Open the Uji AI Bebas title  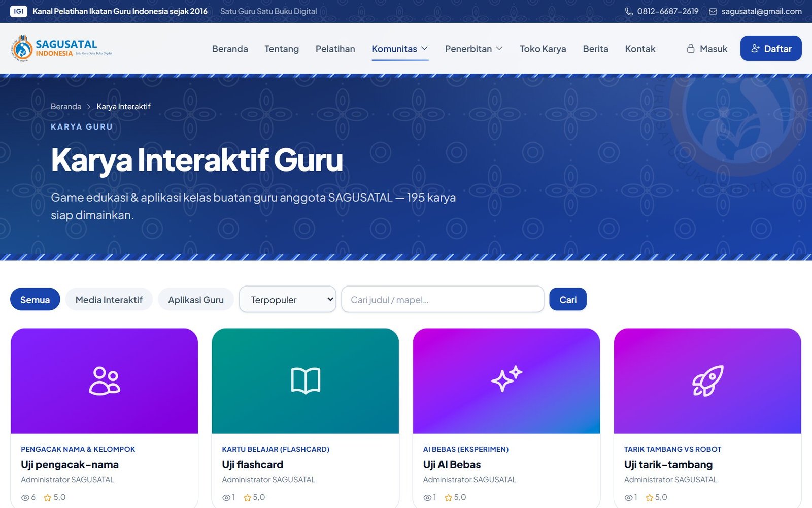[452, 464]
